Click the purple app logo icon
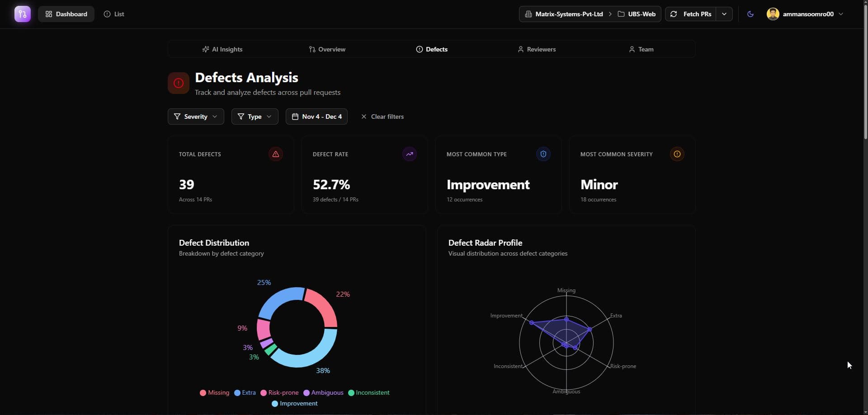The height and width of the screenshot is (415, 868). pyautogui.click(x=23, y=14)
